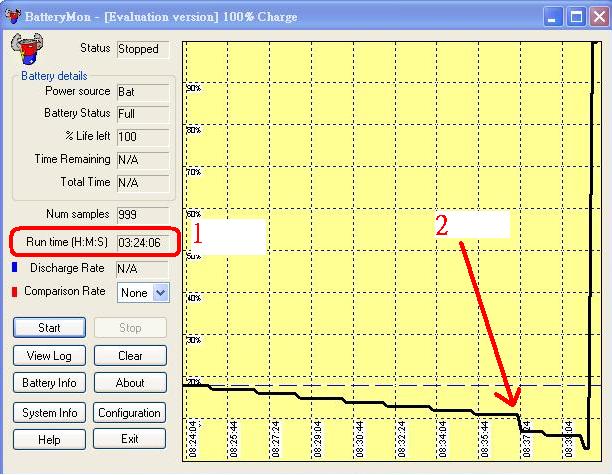Click the Total Time N/A field
Image resolution: width=612 pixels, height=475 pixels.
[143, 183]
